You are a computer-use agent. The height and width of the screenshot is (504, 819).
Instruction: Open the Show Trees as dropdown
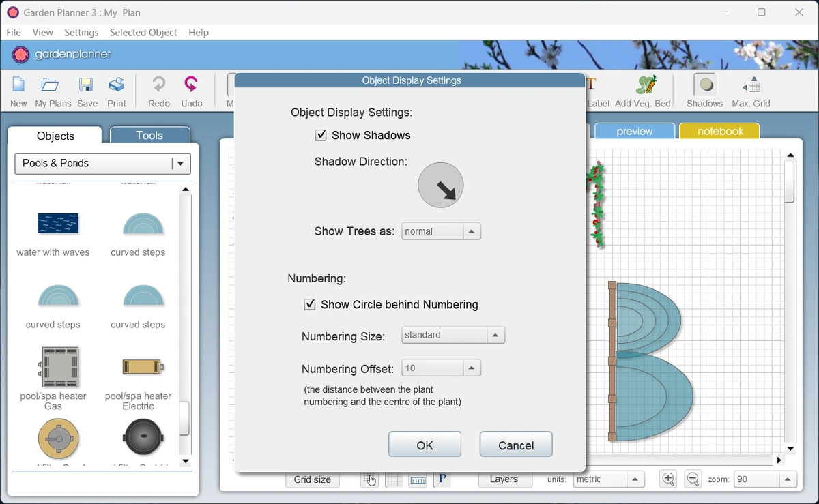coord(442,231)
